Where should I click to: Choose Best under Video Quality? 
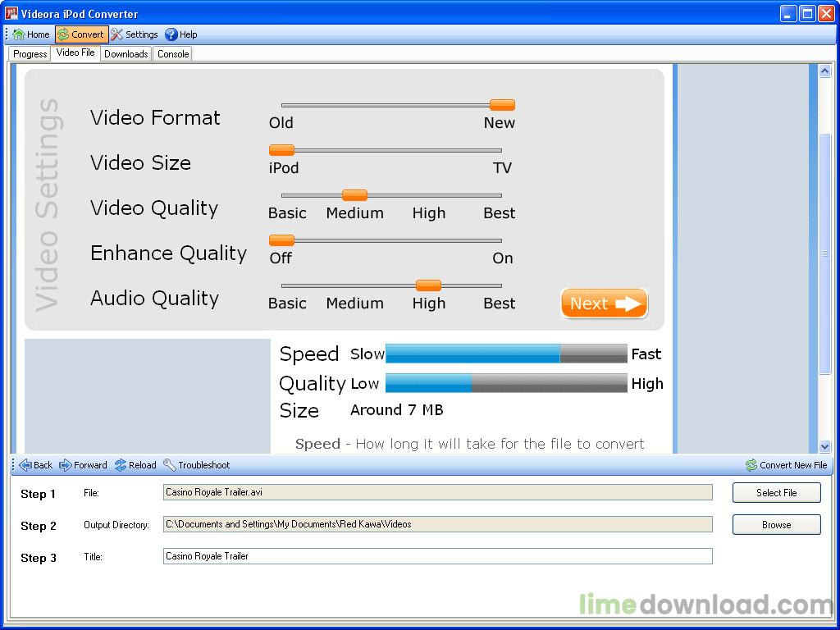pos(500,213)
